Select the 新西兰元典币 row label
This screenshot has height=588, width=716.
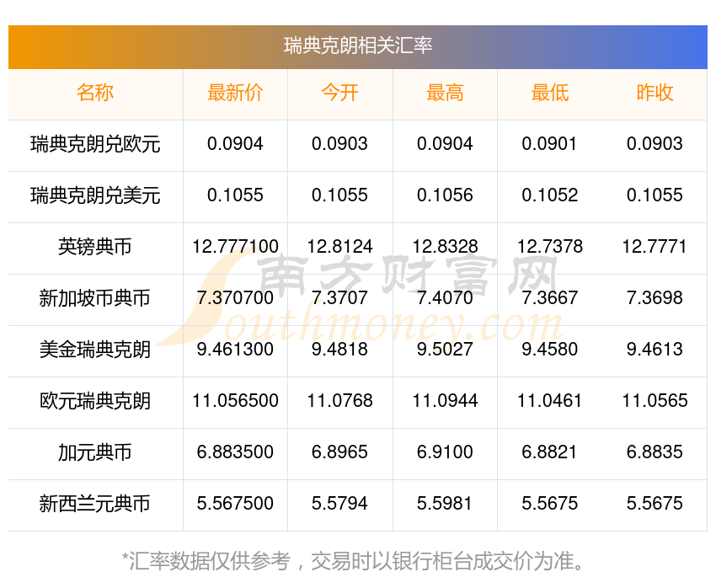tap(95, 504)
